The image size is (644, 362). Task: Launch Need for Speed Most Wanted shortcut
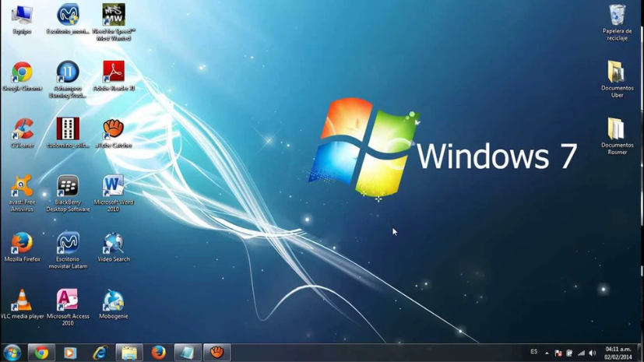click(x=114, y=16)
